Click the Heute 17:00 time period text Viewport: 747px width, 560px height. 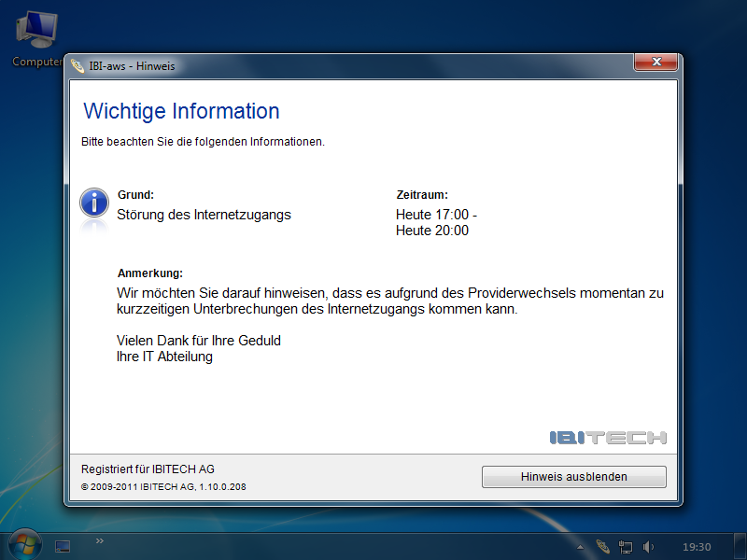(436, 215)
